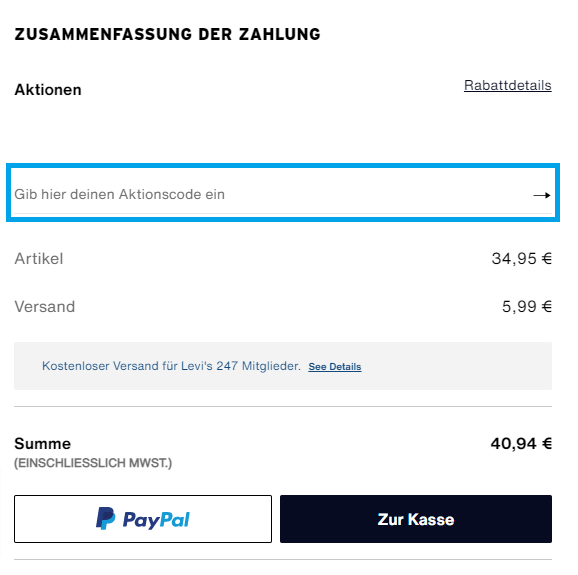This screenshot has height=575, width=578.
Task: Click the Kostenloser Versand member message text
Action: [171, 366]
